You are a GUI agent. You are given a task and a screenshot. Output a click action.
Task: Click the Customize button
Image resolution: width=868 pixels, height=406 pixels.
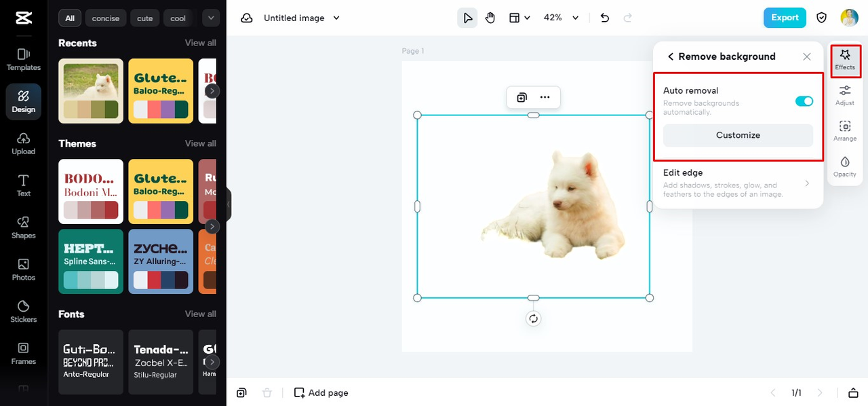coord(738,135)
